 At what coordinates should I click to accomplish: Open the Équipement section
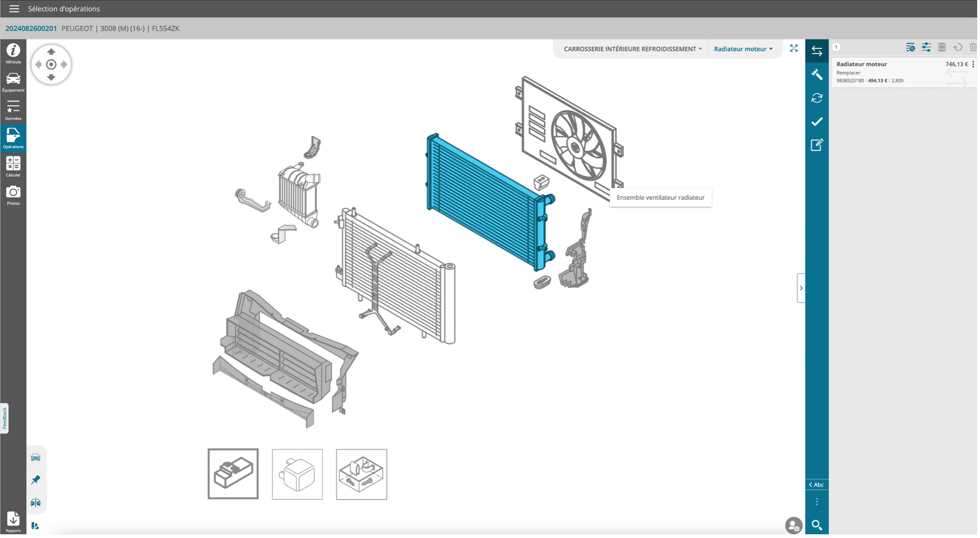click(x=13, y=82)
